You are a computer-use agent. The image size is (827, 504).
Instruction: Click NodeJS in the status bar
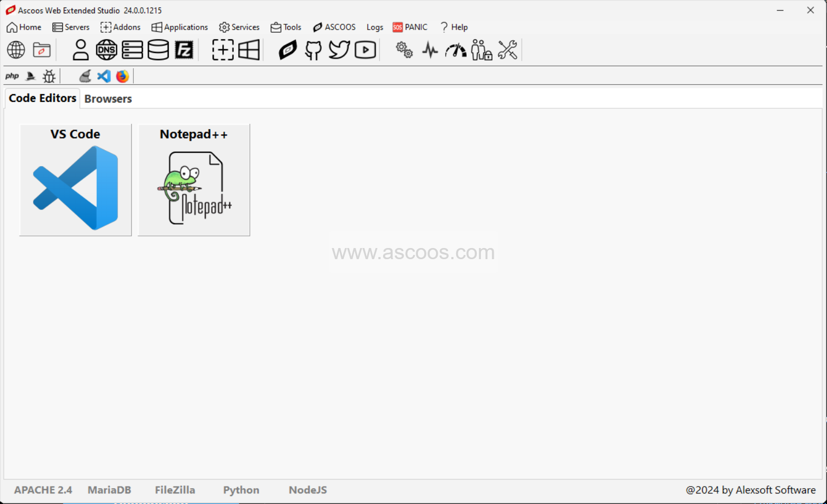click(x=307, y=490)
